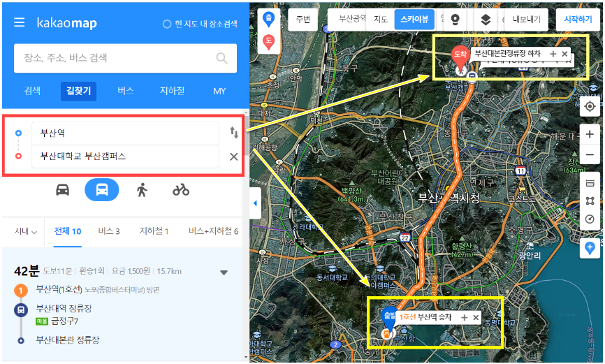Toggle the roadview pin icon
605x364 pixels.
coord(455,20)
